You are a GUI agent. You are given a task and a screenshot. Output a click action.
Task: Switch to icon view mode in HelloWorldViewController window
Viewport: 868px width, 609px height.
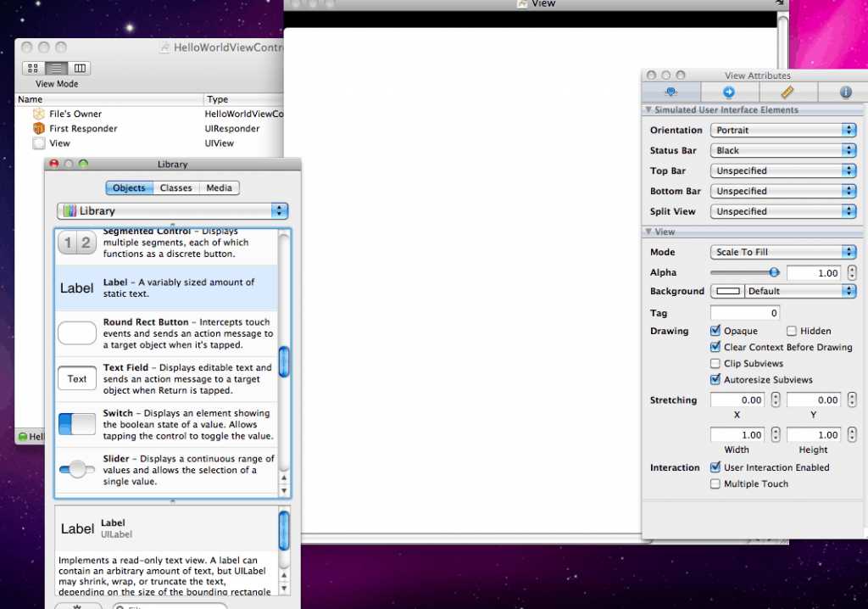[x=33, y=68]
